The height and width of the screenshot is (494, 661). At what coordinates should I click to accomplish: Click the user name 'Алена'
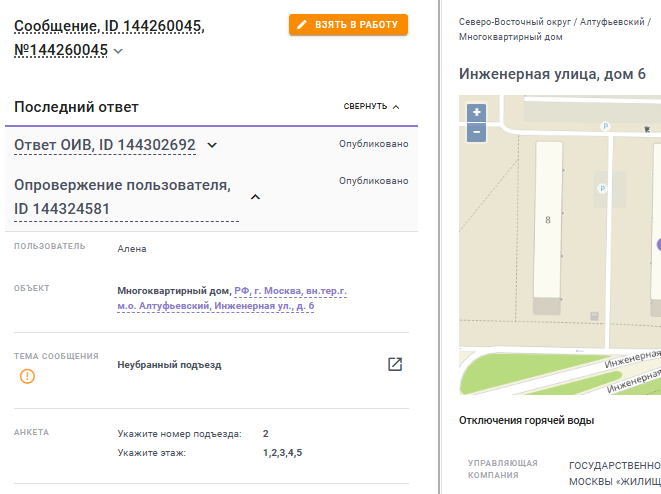coord(132,249)
